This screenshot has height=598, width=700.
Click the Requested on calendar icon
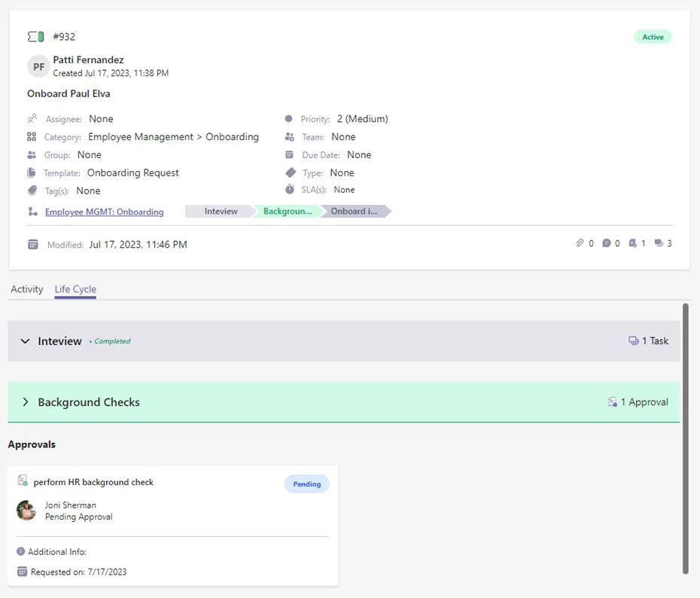click(x=22, y=572)
